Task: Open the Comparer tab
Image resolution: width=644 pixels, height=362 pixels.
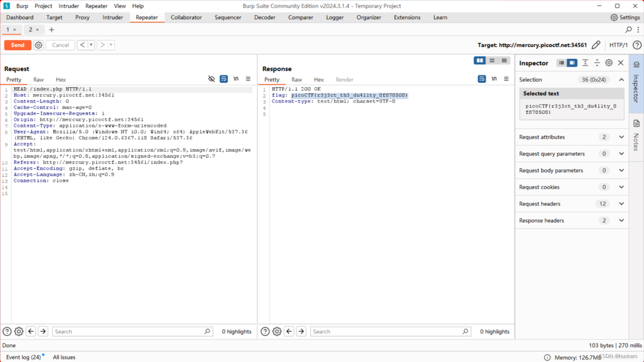Action: tap(301, 17)
